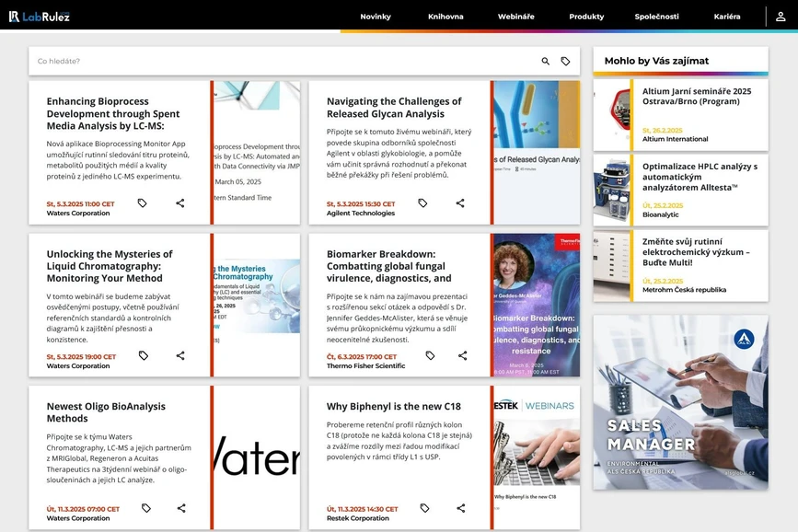Viewport: 798px width, 532px height.
Task: Share the Enhancing Bioprocess Development webinar
Action: pyautogui.click(x=180, y=203)
